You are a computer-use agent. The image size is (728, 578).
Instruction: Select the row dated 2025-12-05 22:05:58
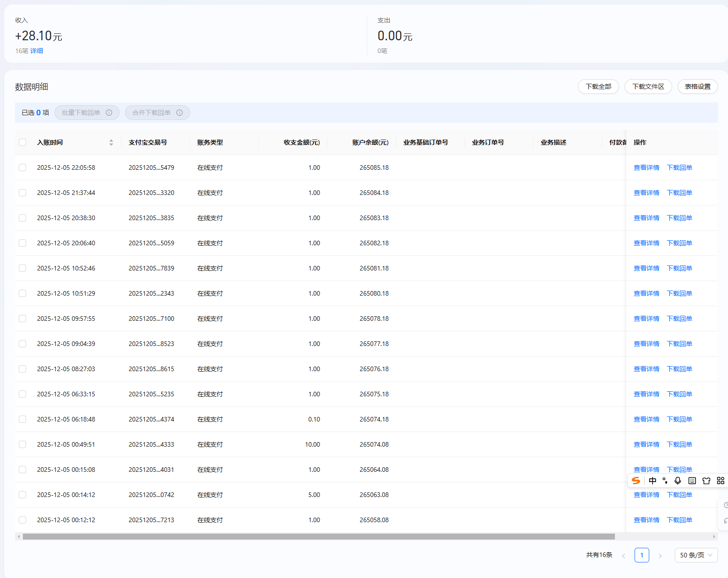click(22, 167)
